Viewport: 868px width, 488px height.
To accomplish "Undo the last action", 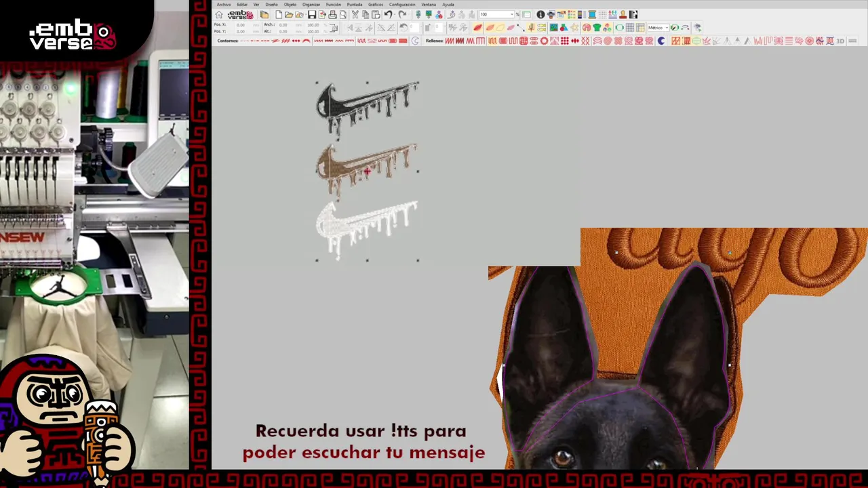I will [388, 14].
